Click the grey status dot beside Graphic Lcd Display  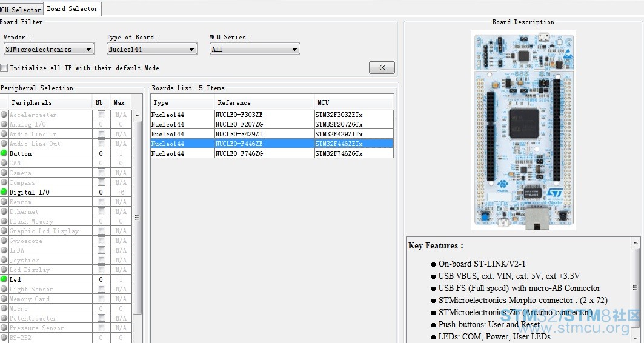4,231
